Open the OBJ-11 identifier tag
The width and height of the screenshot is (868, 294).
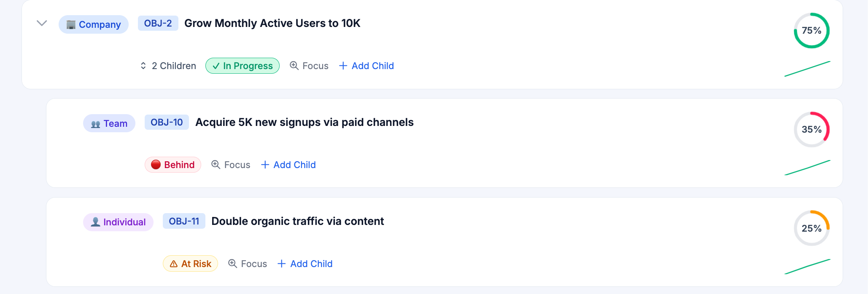tap(184, 221)
